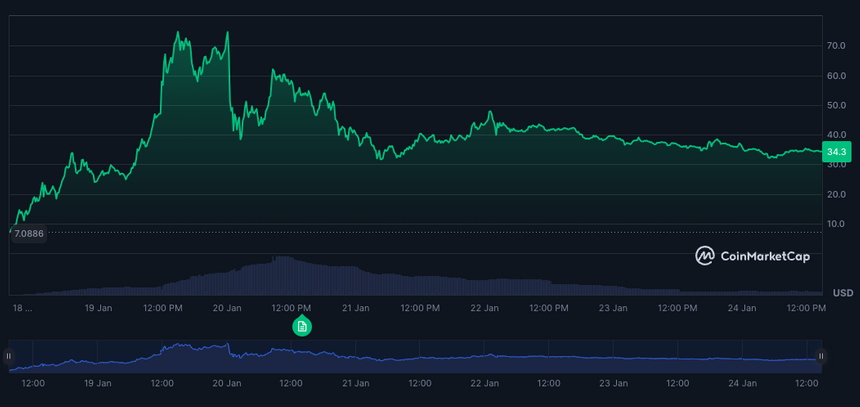Click the dotted 7.0886 baseline line

tap(400, 233)
